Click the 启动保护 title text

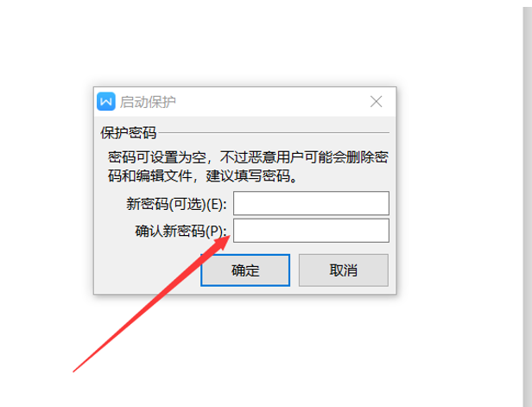148,102
